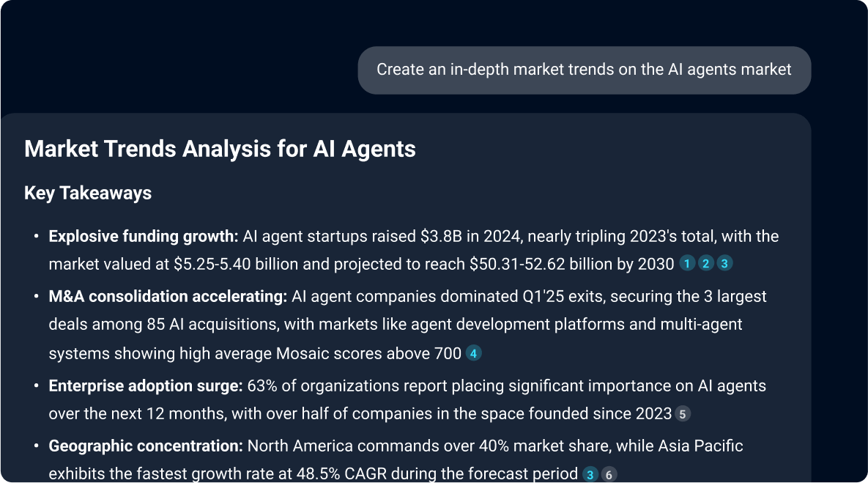Screen dimensions: 868x483
Task: Click citation 3 in Explosive funding bullet
Action: click(724, 264)
